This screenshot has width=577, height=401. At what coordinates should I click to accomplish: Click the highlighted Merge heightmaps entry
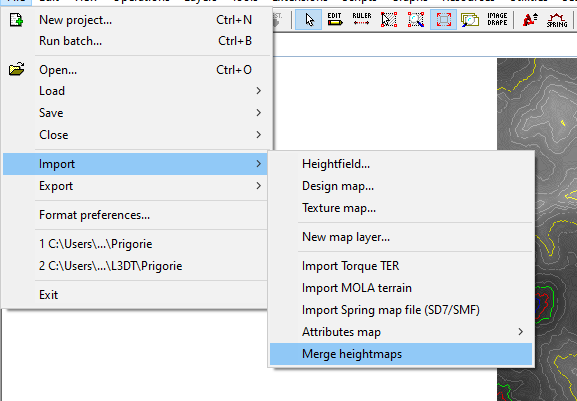pyautogui.click(x=401, y=354)
